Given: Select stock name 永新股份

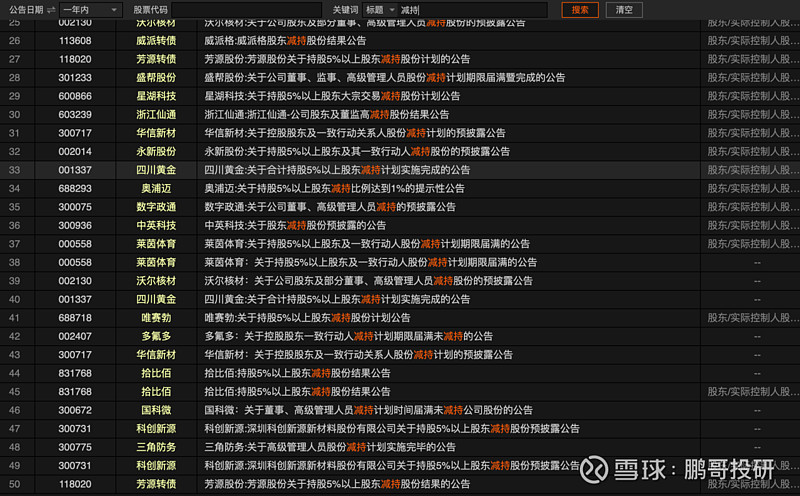Looking at the screenshot, I should point(156,152).
